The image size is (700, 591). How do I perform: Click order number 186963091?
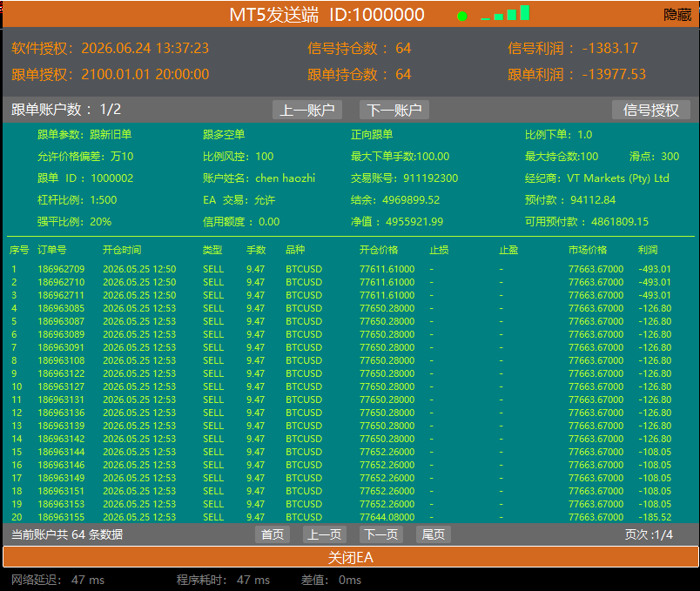point(61,347)
